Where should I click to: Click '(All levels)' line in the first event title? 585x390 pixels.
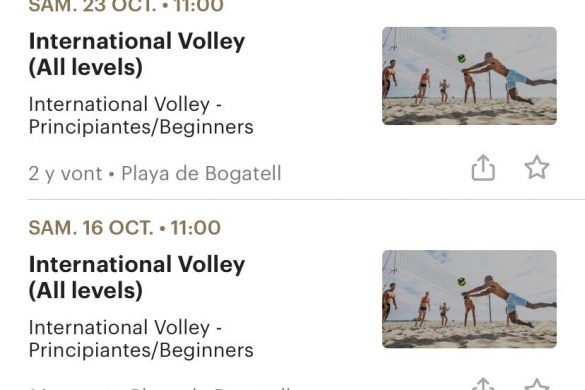[x=86, y=68]
